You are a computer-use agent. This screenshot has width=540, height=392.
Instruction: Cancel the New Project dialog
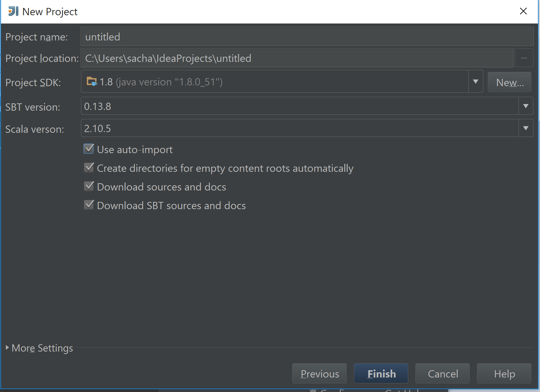(442, 373)
